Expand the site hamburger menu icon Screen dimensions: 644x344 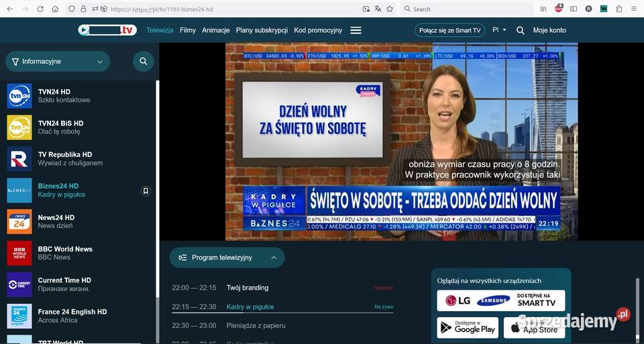(356, 30)
